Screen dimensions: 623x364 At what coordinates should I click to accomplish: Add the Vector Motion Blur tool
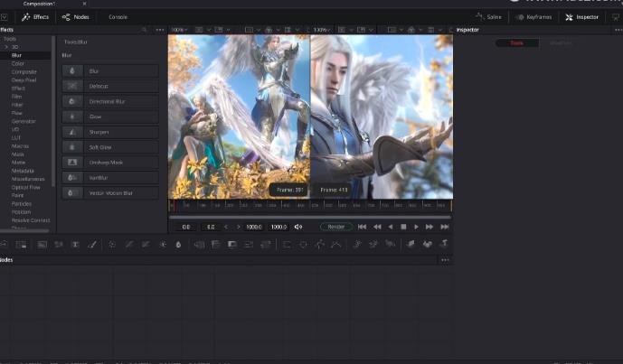click(x=110, y=193)
